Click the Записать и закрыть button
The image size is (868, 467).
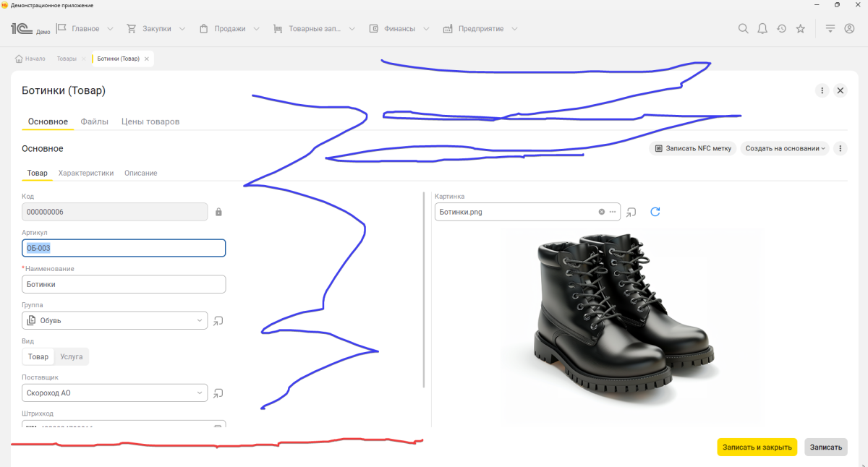point(757,447)
